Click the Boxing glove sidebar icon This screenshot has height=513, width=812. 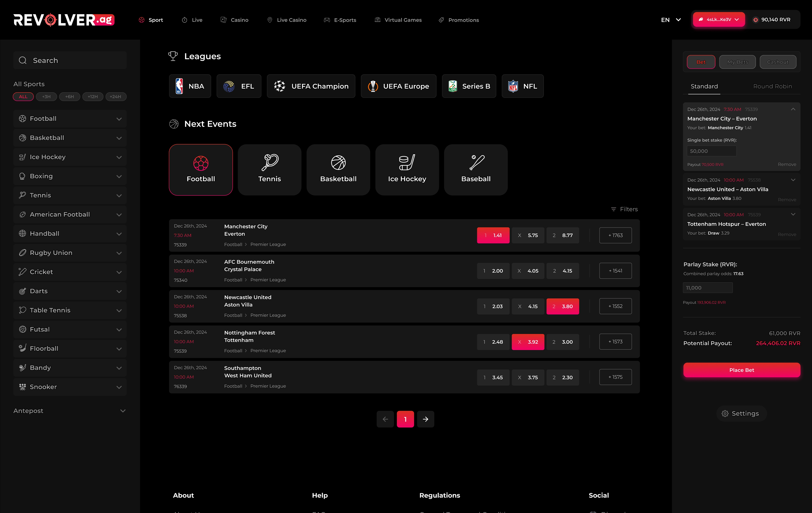click(22, 176)
